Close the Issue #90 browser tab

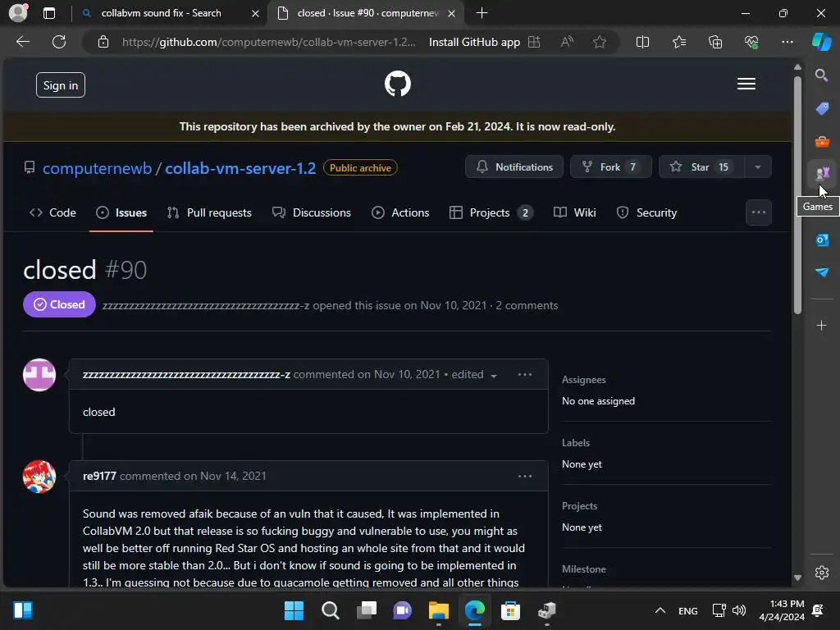[452, 13]
